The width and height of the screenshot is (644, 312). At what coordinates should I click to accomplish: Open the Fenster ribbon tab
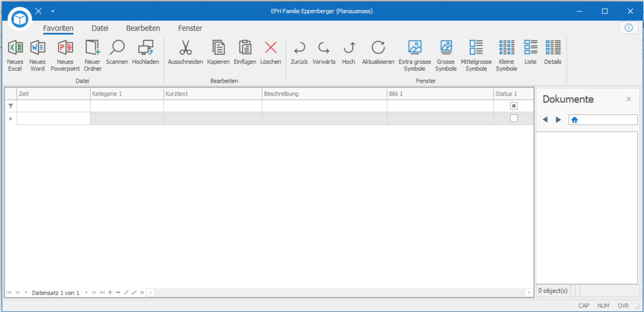pyautogui.click(x=190, y=28)
